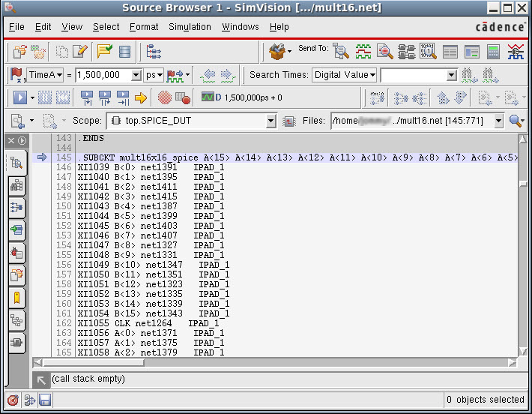Click the bookmark sidebar tab
Image resolution: width=532 pixels, height=414 pixels.
click(x=16, y=298)
